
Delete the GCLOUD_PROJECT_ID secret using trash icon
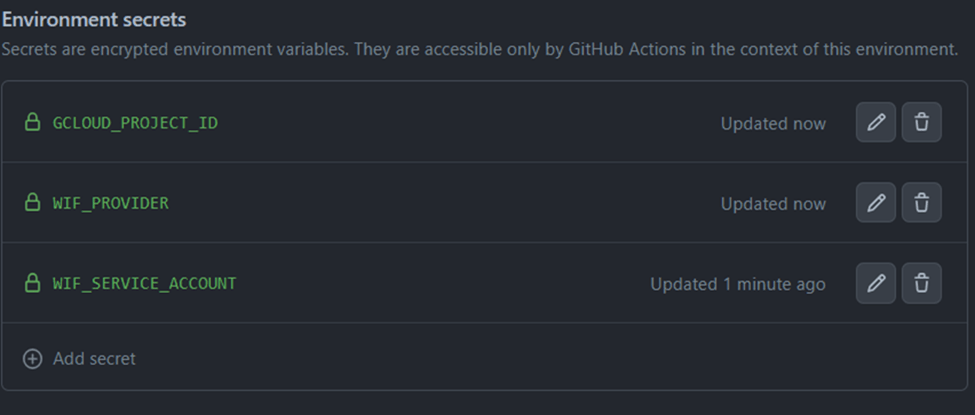(x=921, y=123)
